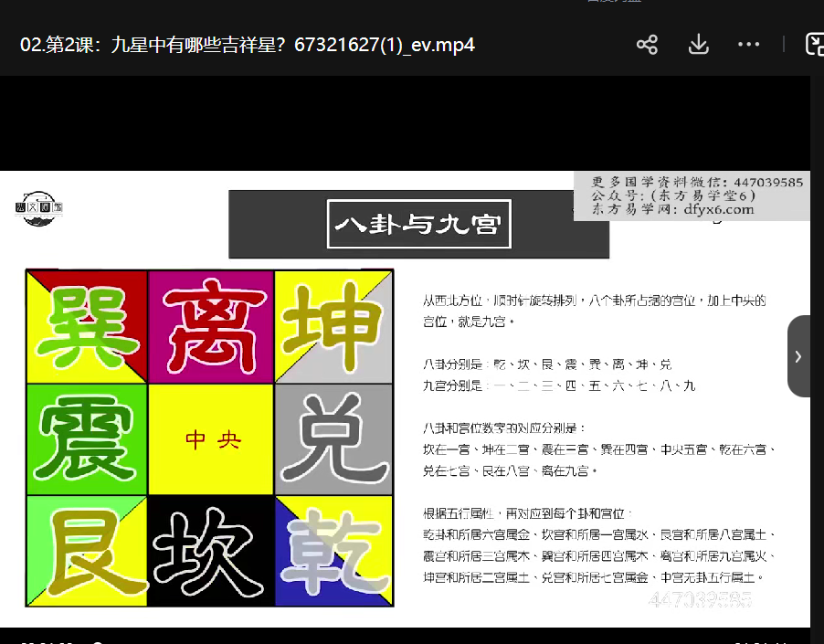The width and height of the screenshot is (824, 644).
Task: Click the 447039585 watermark below the text
Action: [x=700, y=599]
